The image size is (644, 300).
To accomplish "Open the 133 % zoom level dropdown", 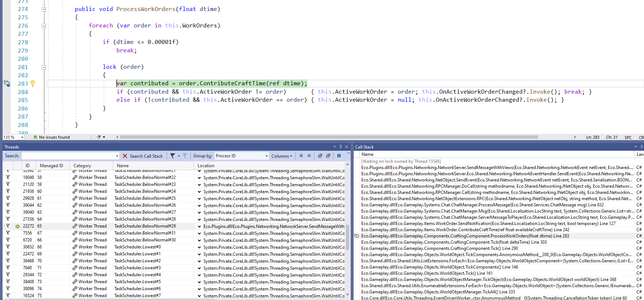I will (22, 137).
